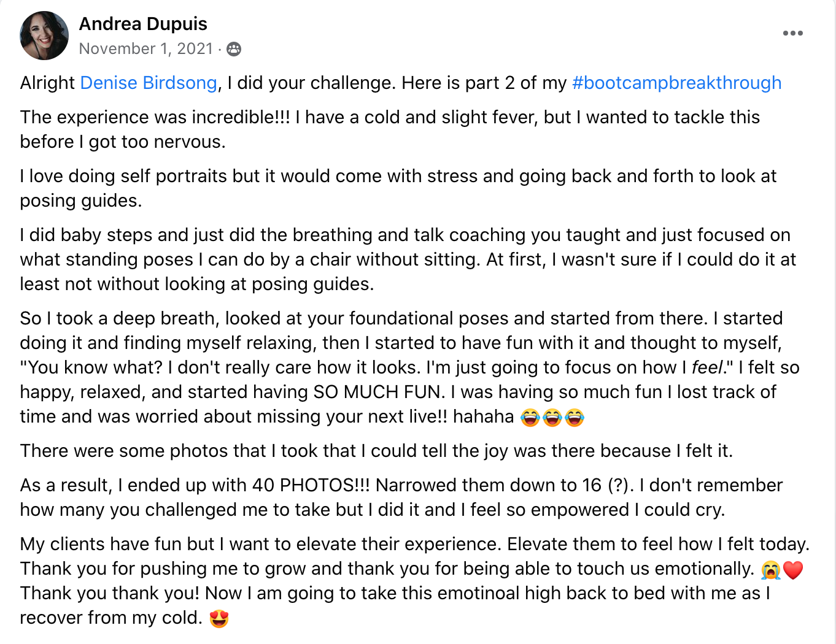Click the last laughing-tears emoji
The image size is (836, 644).
(575, 417)
